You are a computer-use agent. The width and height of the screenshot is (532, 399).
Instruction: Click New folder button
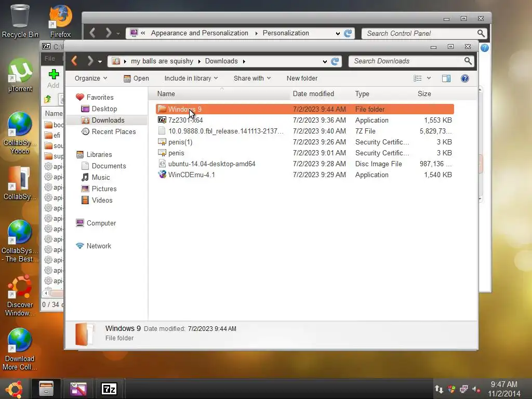pos(302,78)
